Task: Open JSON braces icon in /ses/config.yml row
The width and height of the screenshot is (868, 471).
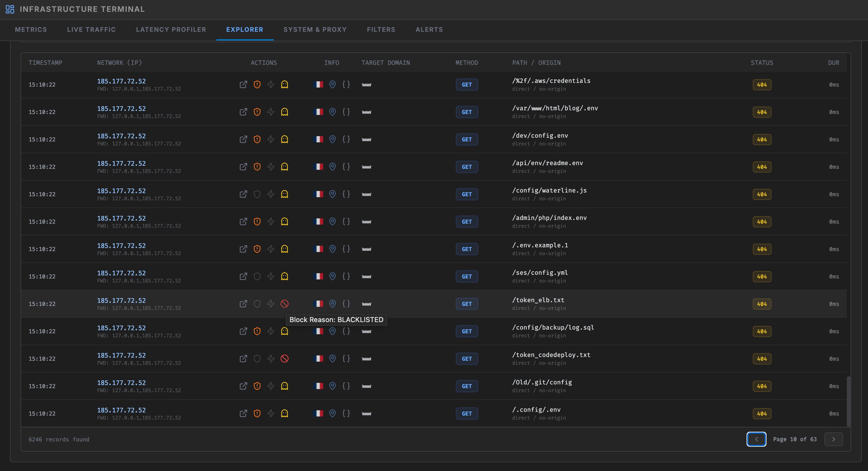Action: pyautogui.click(x=346, y=277)
